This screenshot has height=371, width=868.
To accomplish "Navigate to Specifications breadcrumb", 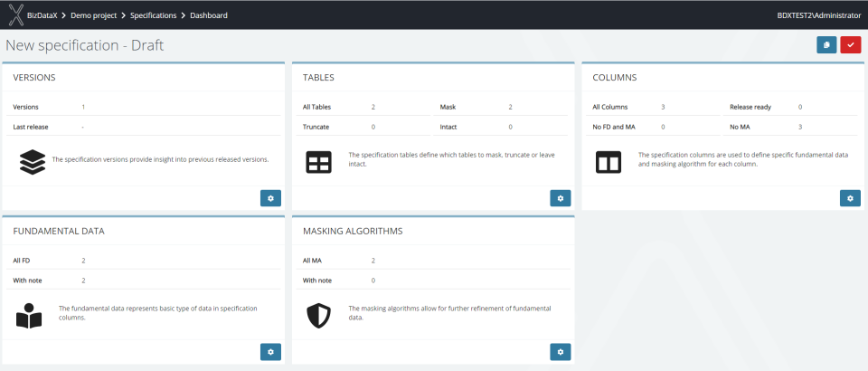I will click(154, 15).
